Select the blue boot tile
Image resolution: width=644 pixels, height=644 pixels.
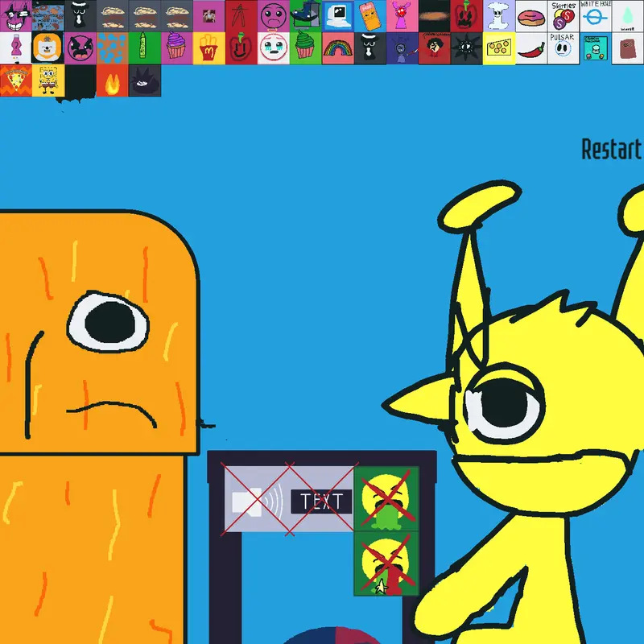pos(306,16)
